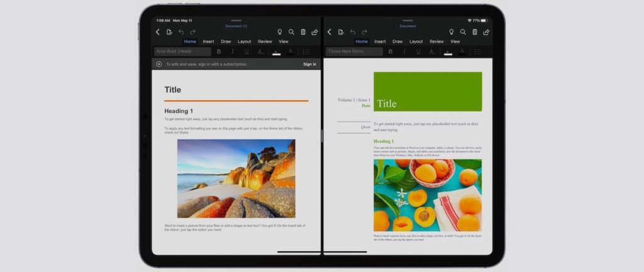Tap the Share icon in left Word pane
644x272 pixels.
[x=314, y=32]
